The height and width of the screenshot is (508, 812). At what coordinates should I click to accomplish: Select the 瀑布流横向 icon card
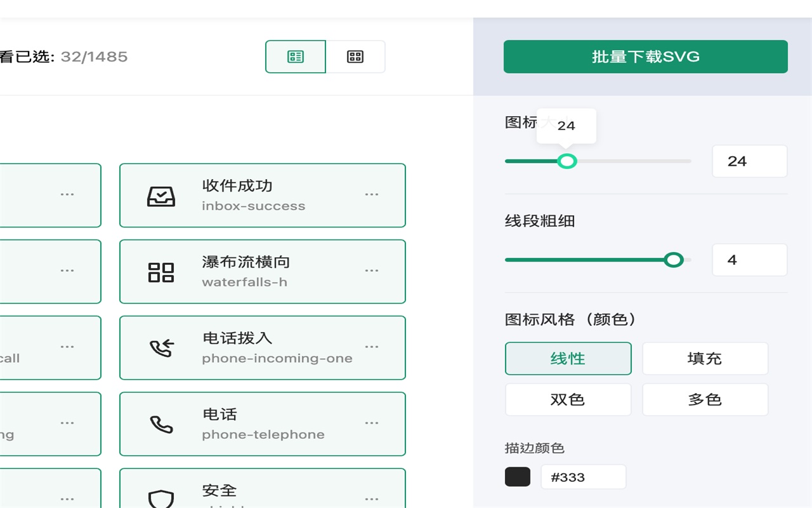click(263, 272)
